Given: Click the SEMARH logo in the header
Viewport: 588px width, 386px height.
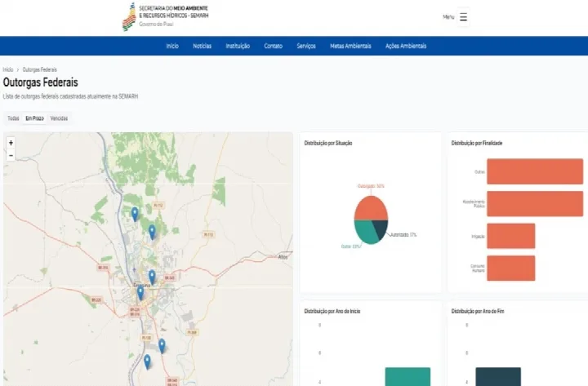Looking at the screenshot, I should click(x=165, y=16).
